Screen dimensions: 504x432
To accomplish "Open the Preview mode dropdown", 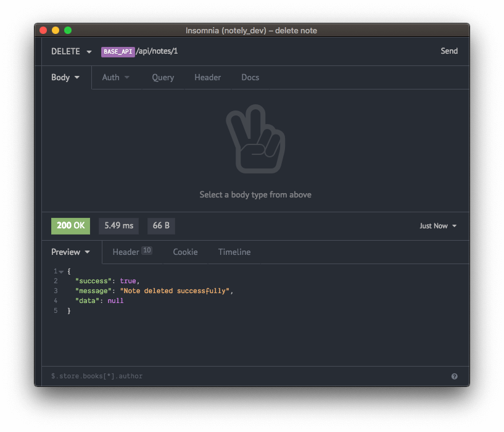I will (71, 252).
